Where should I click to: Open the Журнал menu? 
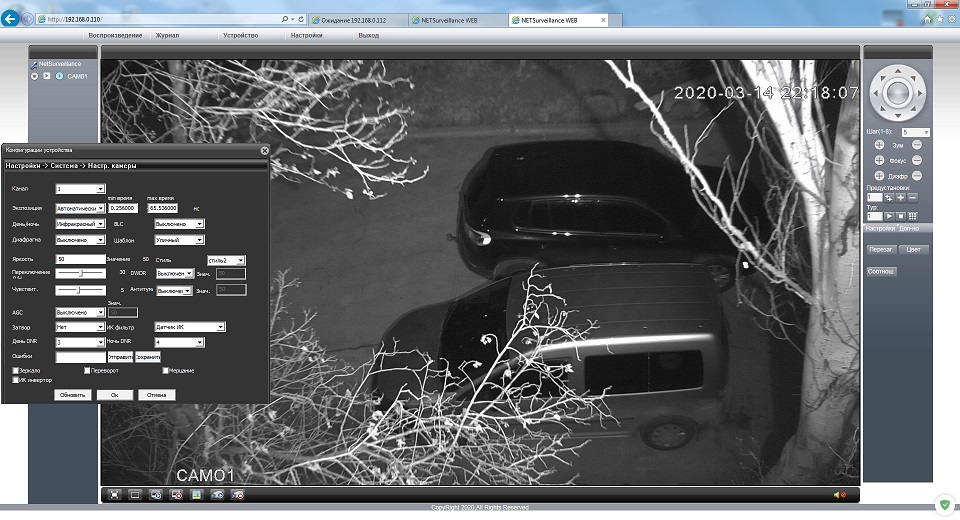click(168, 35)
